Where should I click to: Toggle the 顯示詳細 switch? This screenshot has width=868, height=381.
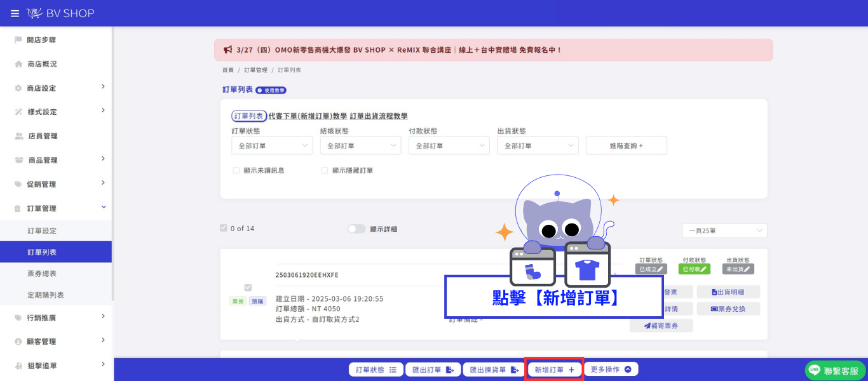pyautogui.click(x=356, y=229)
